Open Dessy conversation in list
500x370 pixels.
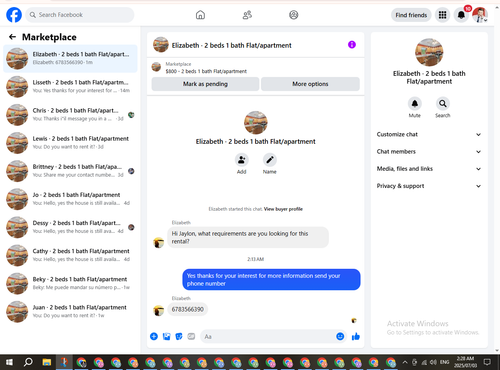click(x=70, y=227)
